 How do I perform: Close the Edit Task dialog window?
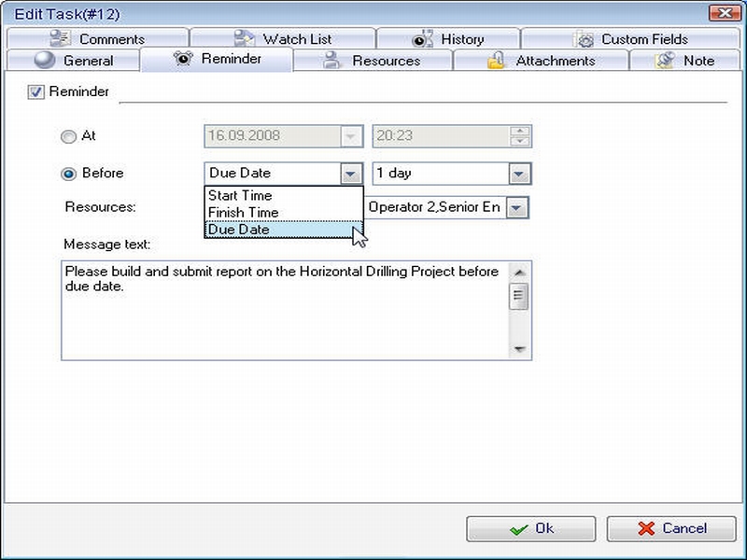(725, 13)
